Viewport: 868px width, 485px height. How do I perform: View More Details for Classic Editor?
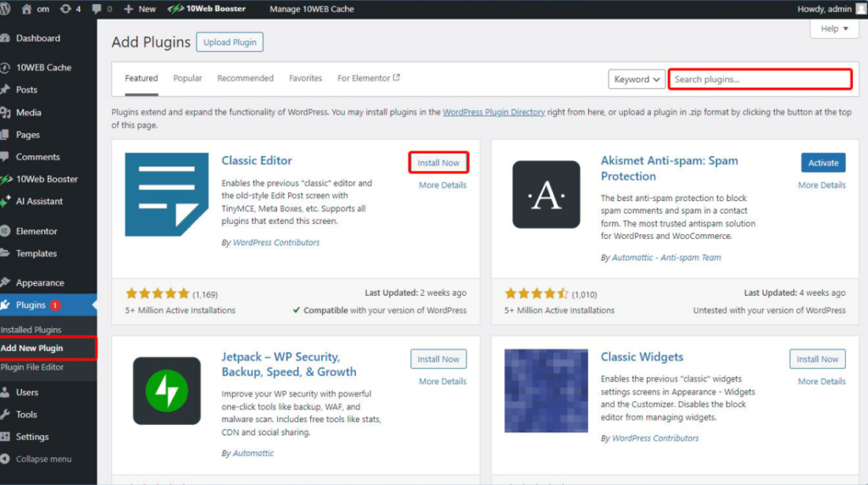(x=442, y=185)
